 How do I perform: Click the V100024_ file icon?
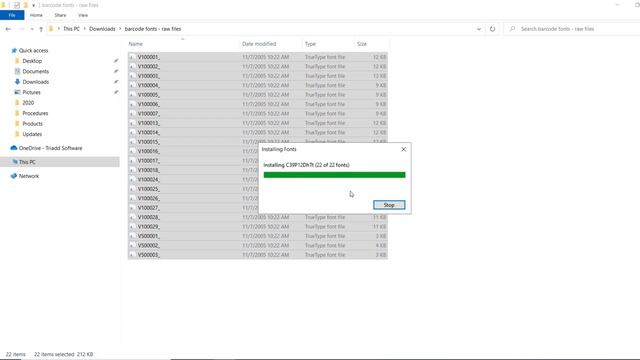click(x=132, y=180)
